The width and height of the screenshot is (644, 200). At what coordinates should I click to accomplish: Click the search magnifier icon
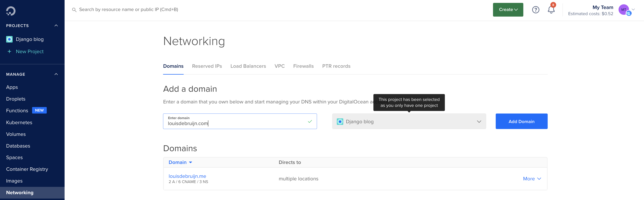[x=74, y=10]
